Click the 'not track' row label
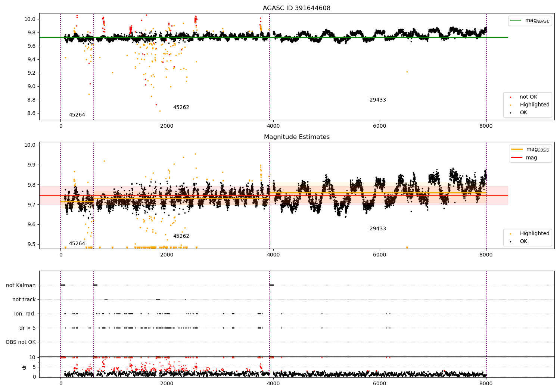 point(24,299)
